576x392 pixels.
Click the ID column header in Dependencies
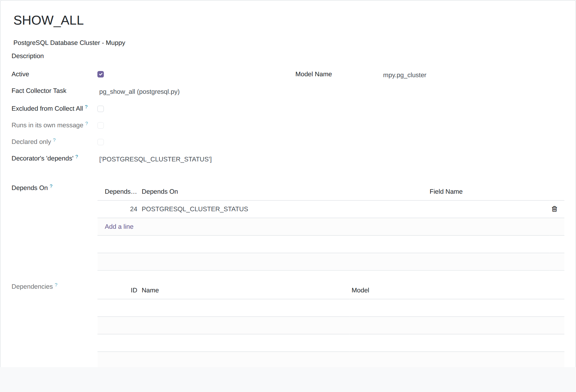click(x=134, y=290)
